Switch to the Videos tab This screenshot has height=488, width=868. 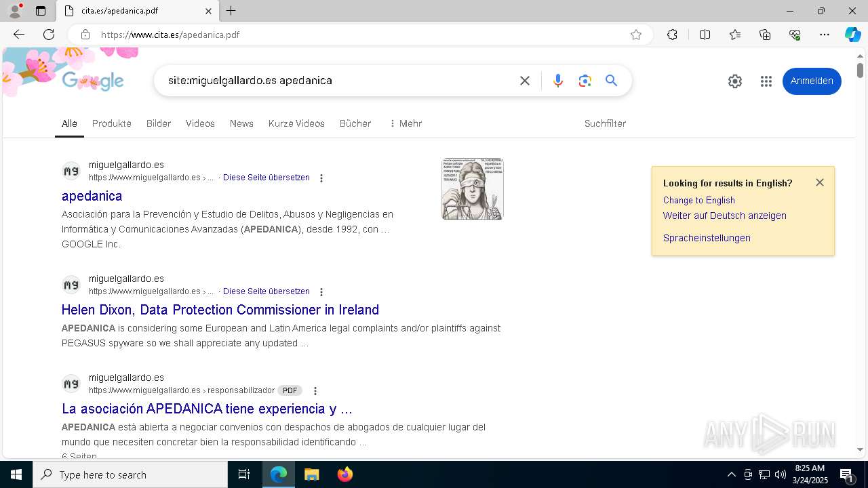coord(200,123)
